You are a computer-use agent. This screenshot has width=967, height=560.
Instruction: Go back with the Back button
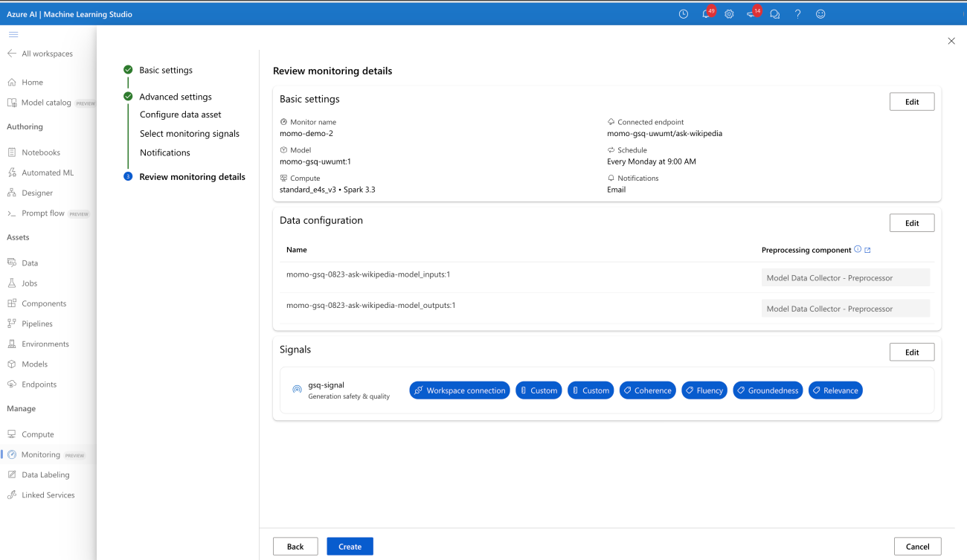[x=295, y=547]
